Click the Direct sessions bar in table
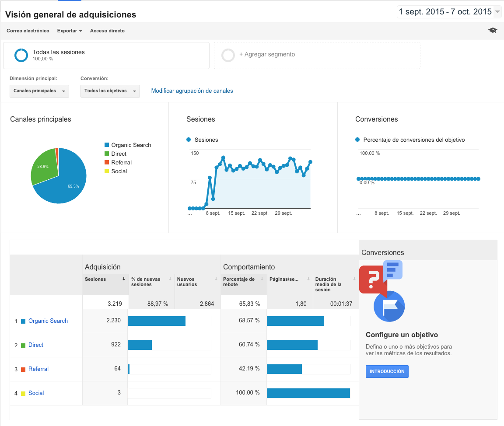The width and height of the screenshot is (504, 426). pos(140,345)
